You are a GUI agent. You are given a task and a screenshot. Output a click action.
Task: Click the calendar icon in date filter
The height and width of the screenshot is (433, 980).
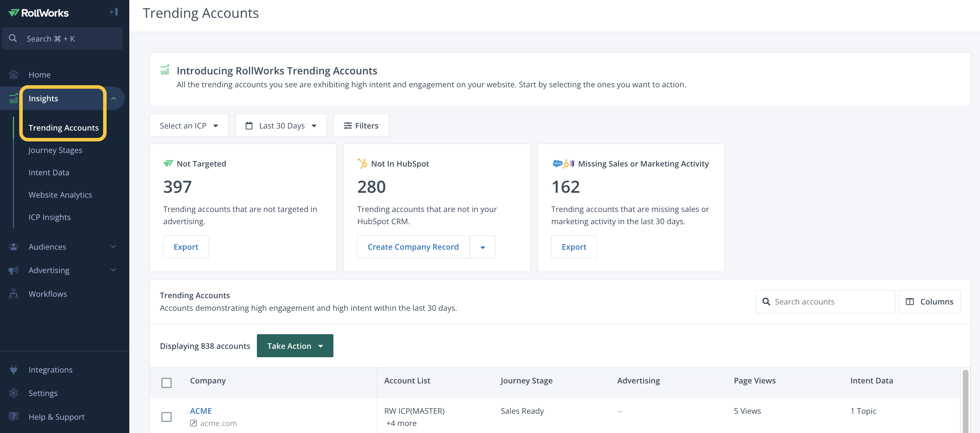pos(249,125)
